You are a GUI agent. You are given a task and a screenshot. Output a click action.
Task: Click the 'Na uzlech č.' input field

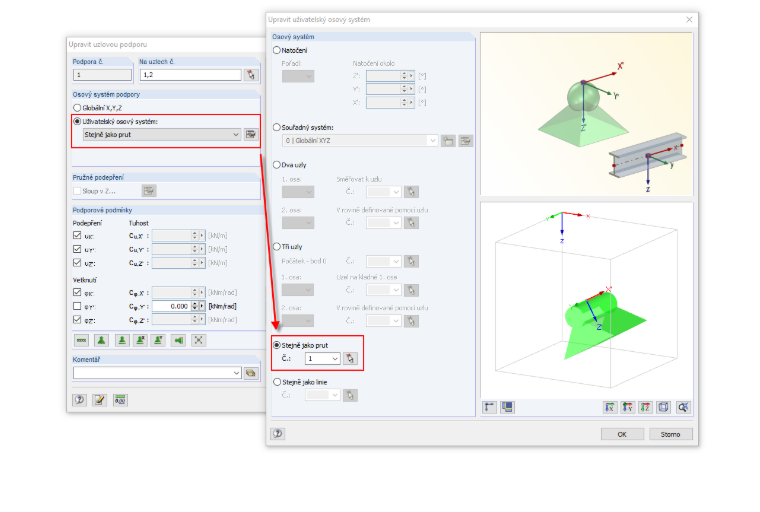pyautogui.click(x=190, y=75)
